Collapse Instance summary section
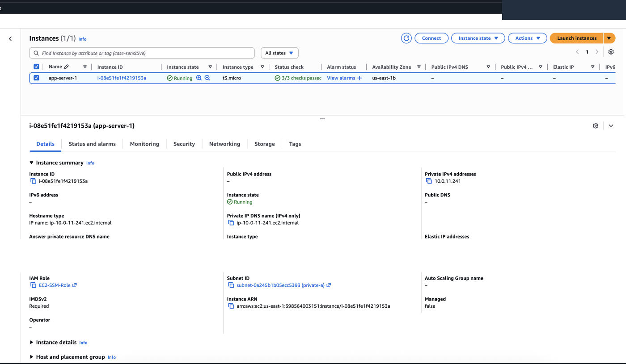This screenshot has width=626, height=364. [31, 163]
